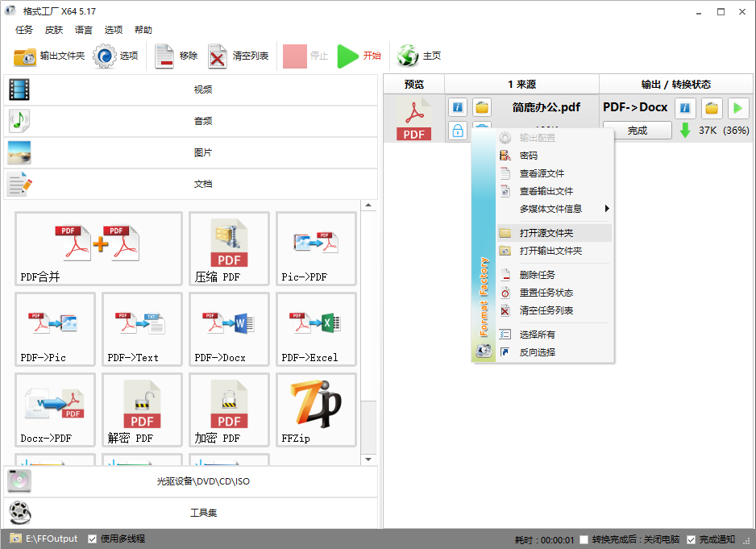Expand the 多媒体文件信息 submenu
The height and width of the screenshot is (549, 756).
[x=554, y=209]
